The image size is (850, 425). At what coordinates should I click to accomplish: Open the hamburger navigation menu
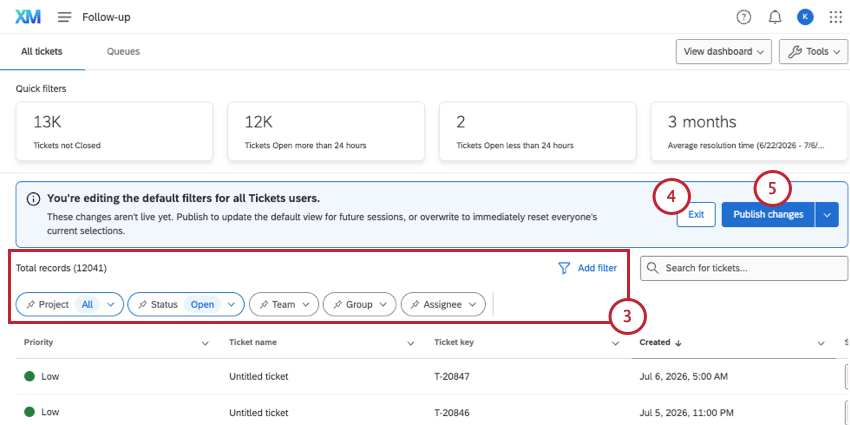tap(65, 17)
